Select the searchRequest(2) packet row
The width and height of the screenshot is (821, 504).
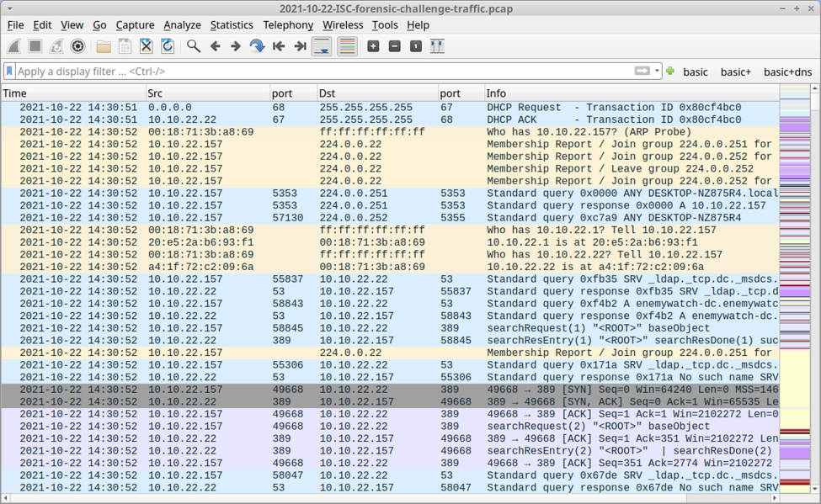(x=390, y=426)
